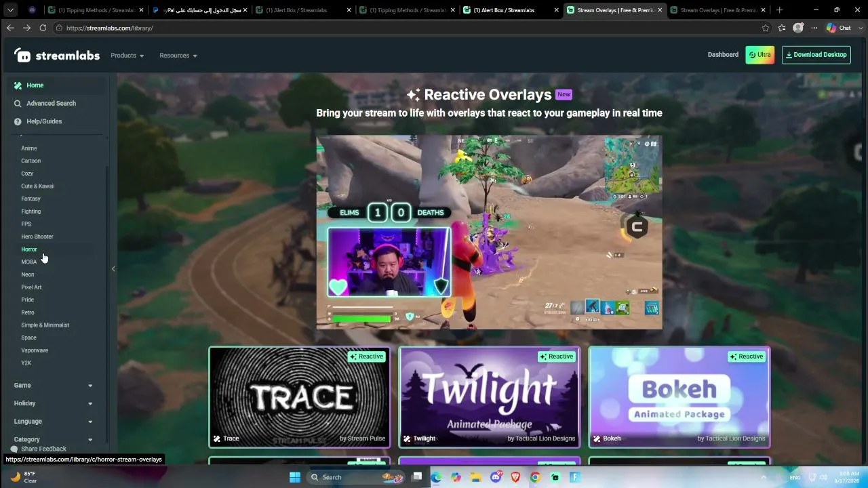868x488 pixels.
Task: Launch Microsoft Edge from taskbar
Action: pyautogui.click(x=436, y=477)
